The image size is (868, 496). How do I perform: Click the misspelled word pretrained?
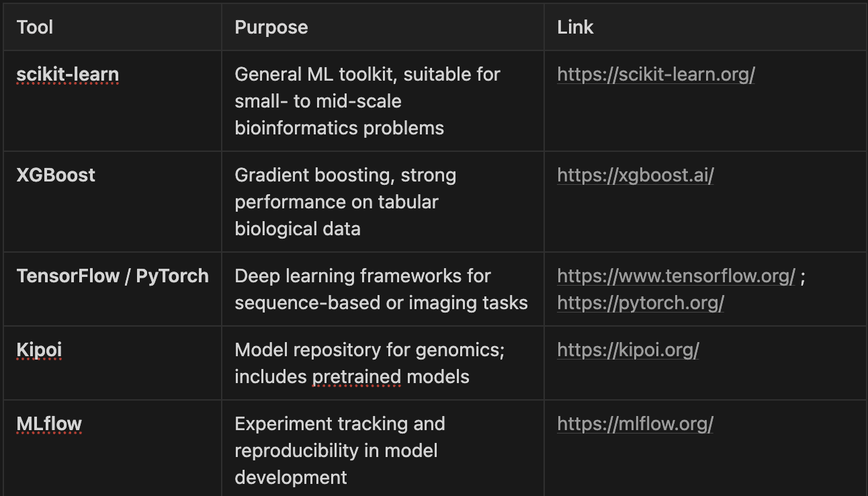357,376
